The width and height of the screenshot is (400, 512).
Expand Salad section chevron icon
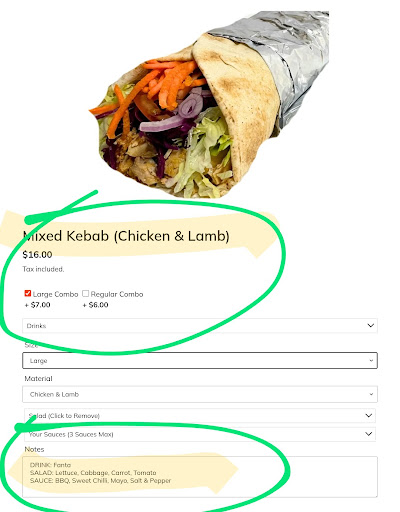click(369, 415)
